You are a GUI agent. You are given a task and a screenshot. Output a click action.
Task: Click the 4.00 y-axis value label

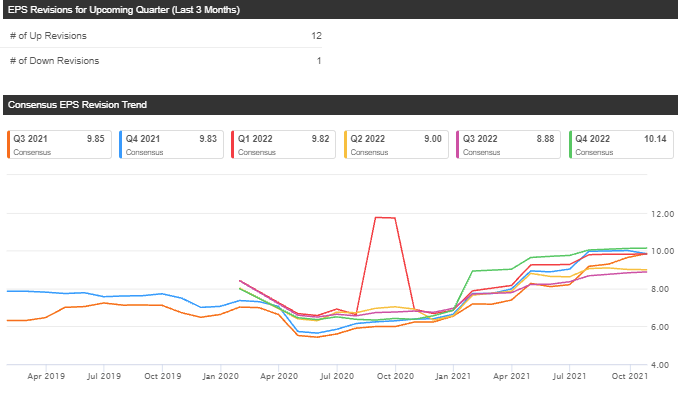tap(661, 365)
